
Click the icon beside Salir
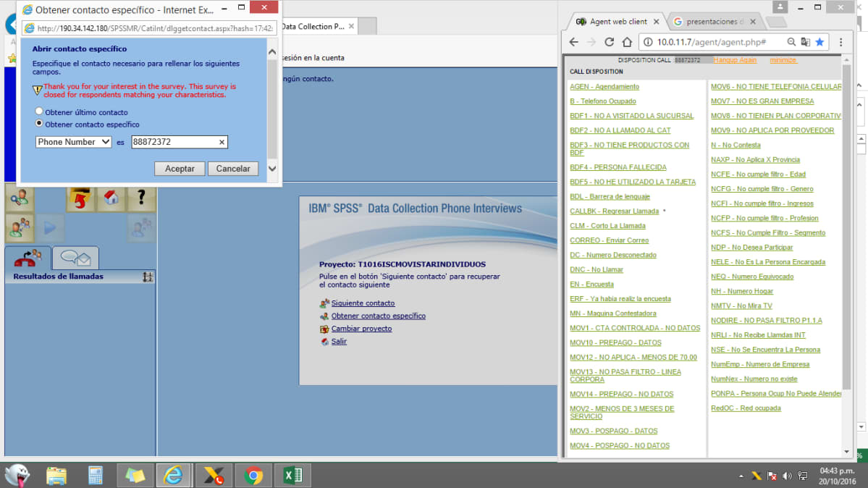coord(324,342)
